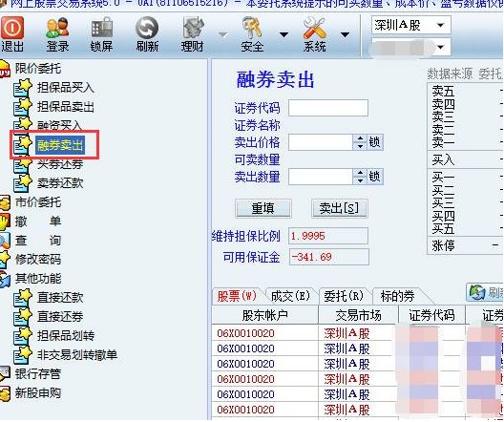Click 买一 row in the quote panel

point(466,177)
